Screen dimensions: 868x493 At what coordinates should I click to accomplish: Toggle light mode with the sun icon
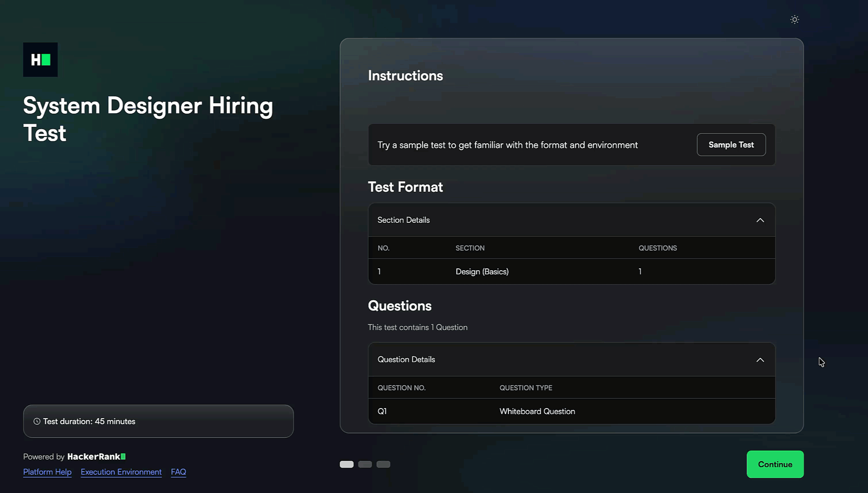794,19
